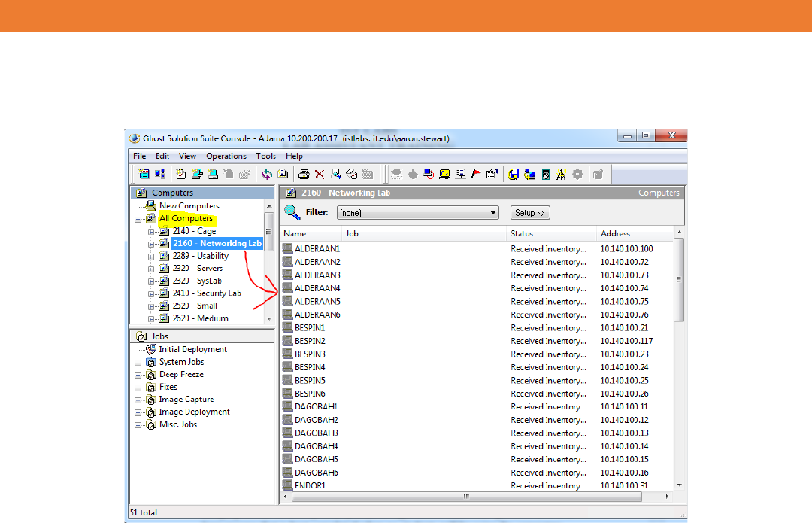Image resolution: width=812 pixels, height=523 pixels.
Task: Click the System Jobs folder icon
Action: pyautogui.click(x=151, y=362)
